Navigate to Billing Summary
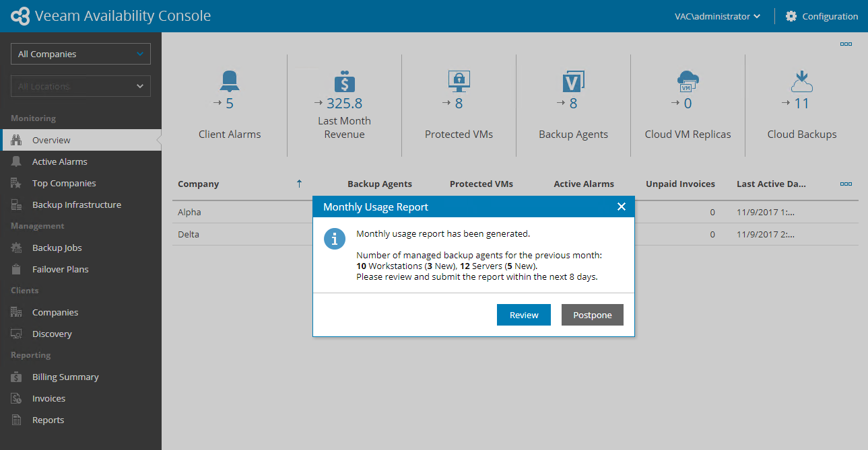 coord(65,377)
